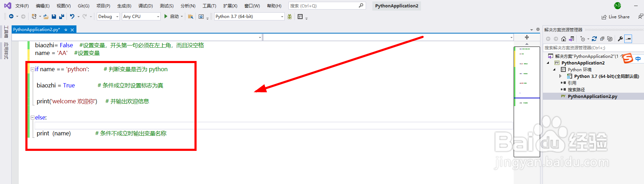The width and height of the screenshot is (644, 184).
Task: Open the 编辑(E) menu
Action: (x=43, y=6)
